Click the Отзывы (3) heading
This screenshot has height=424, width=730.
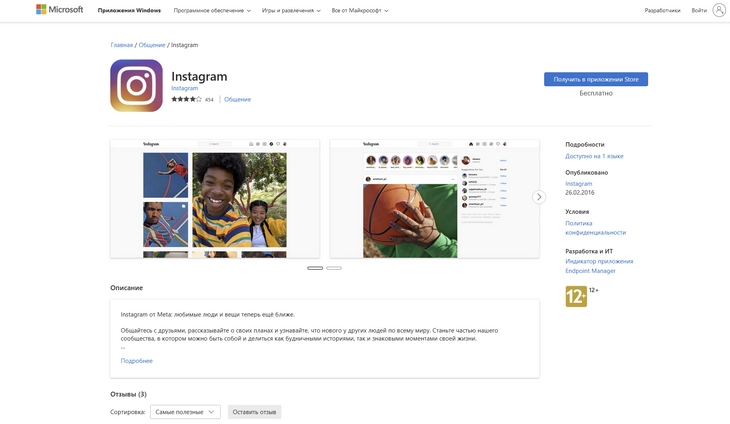128,394
